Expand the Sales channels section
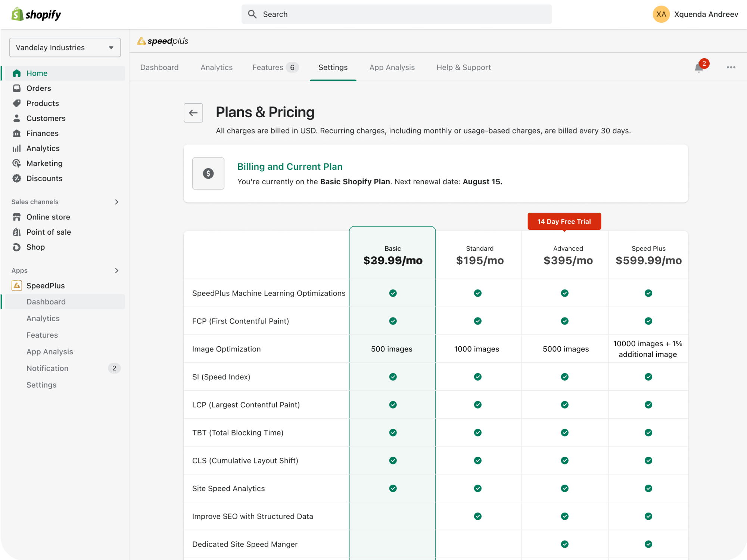Image resolution: width=747 pixels, height=560 pixels. click(x=116, y=202)
